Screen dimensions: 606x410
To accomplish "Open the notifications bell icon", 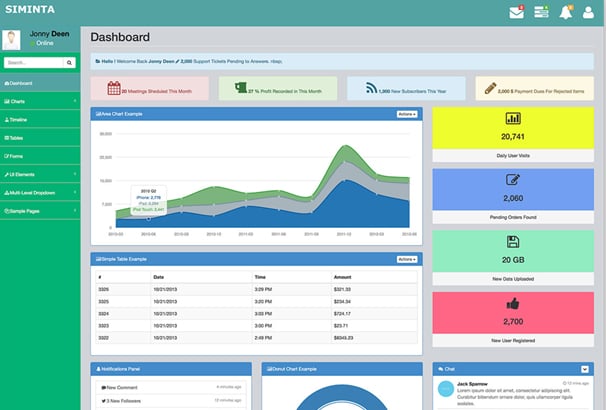I will coord(565,13).
